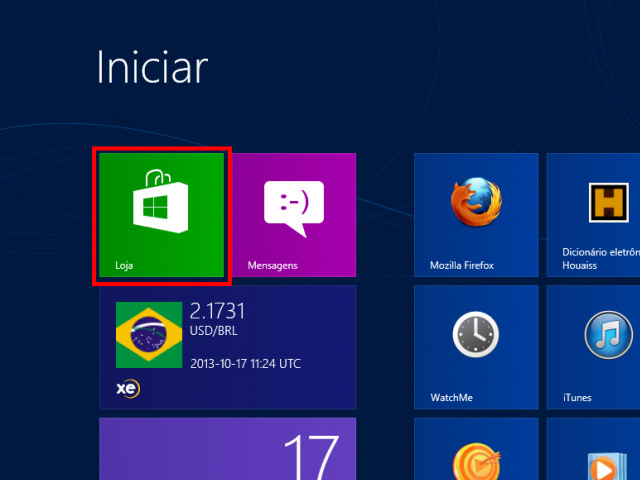Open the media player tile with play icon
This screenshot has height=480, width=640.
pyautogui.click(x=593, y=449)
